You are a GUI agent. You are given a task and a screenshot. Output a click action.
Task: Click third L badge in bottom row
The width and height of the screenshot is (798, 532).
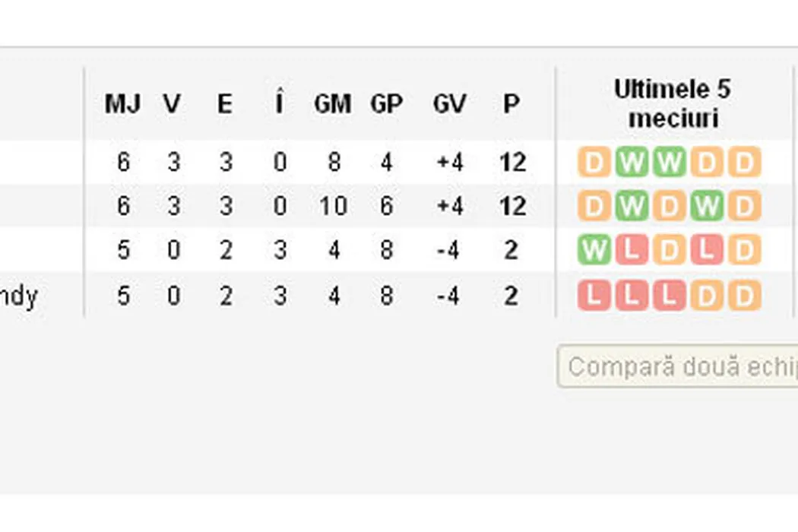tap(669, 295)
